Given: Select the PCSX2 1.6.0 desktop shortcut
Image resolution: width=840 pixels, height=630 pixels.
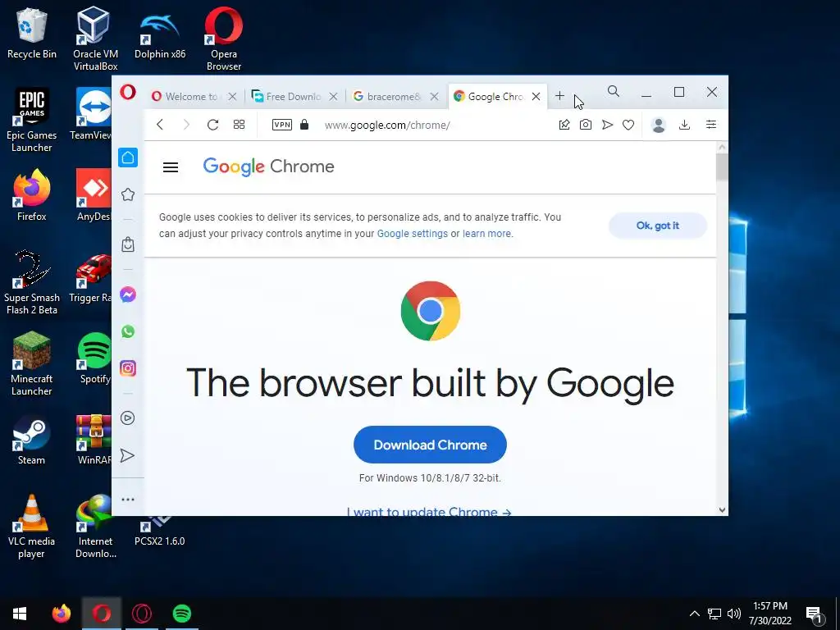Looking at the screenshot, I should click(160, 531).
